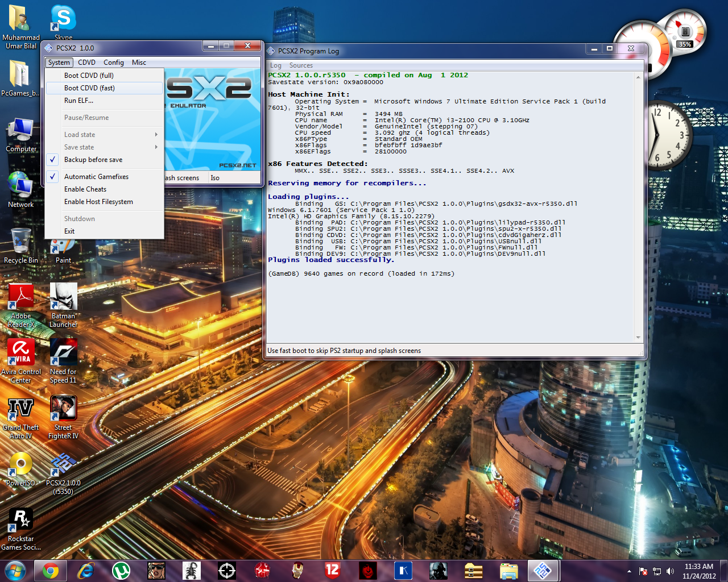Open the Log menu in Program Log window

(x=276, y=65)
